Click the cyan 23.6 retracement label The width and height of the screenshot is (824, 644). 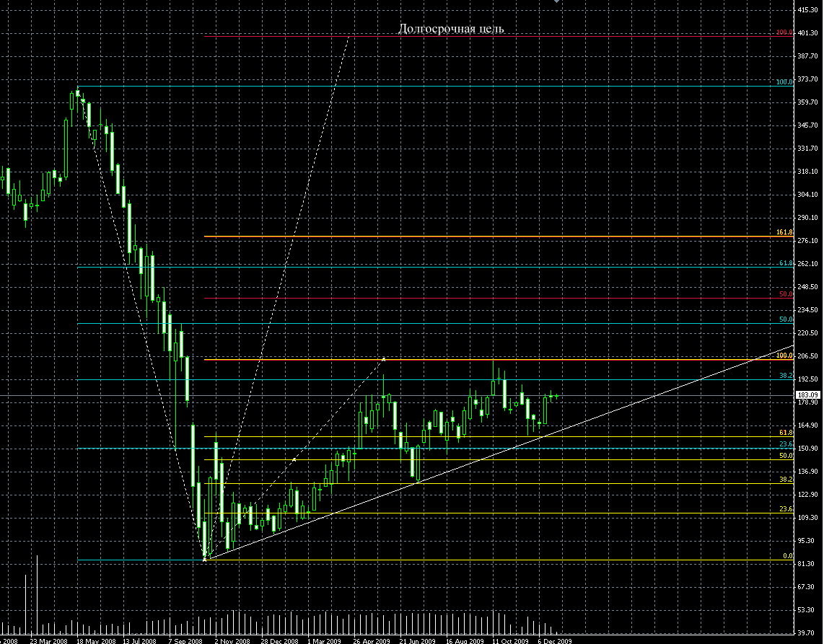click(786, 444)
